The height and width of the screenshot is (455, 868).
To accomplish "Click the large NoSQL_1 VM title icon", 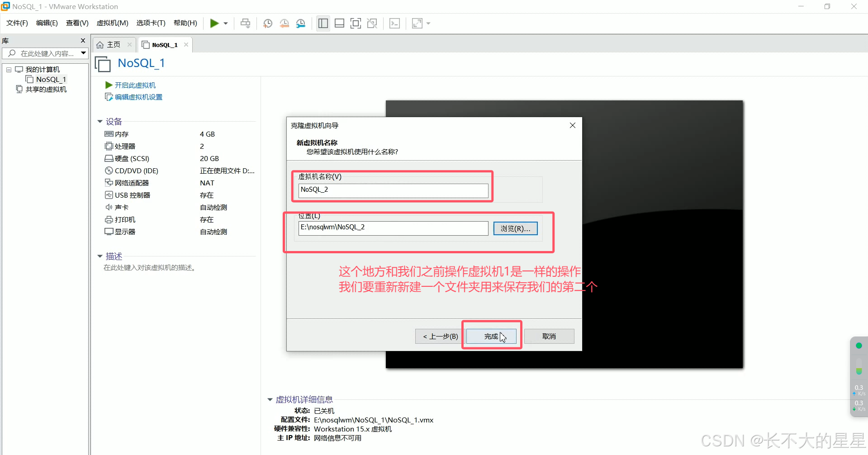I will point(103,64).
